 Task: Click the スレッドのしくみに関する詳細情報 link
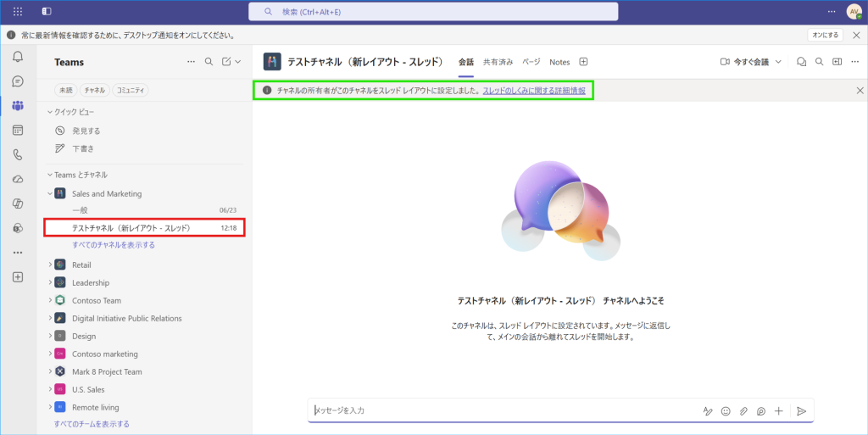click(534, 90)
